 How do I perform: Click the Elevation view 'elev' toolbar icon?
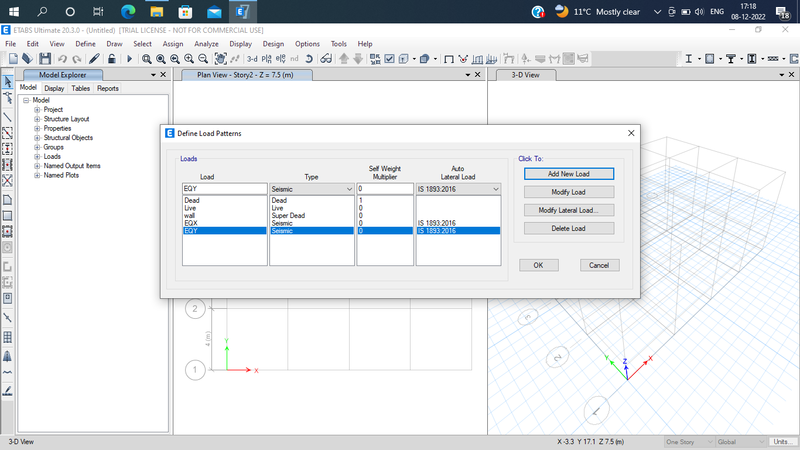tap(281, 59)
